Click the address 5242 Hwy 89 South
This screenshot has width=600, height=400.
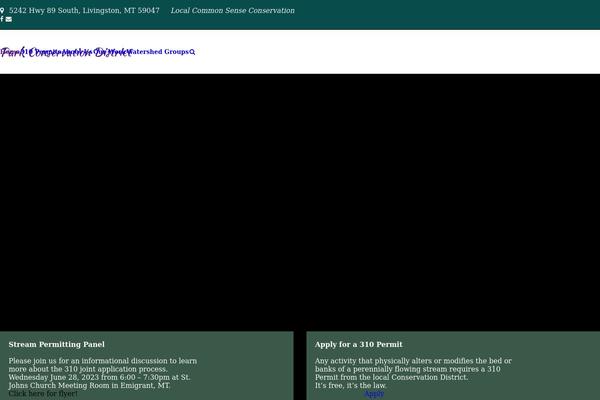tap(84, 11)
